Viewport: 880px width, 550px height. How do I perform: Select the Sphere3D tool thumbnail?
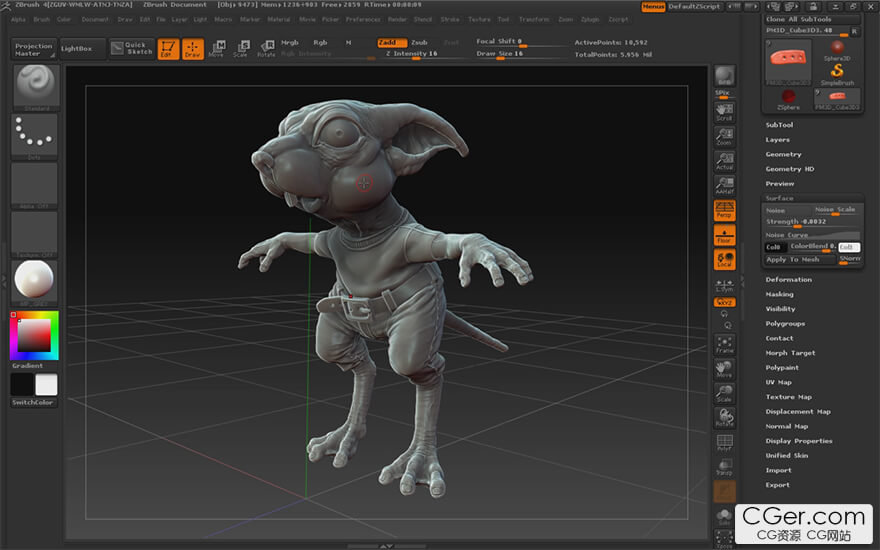point(837,51)
